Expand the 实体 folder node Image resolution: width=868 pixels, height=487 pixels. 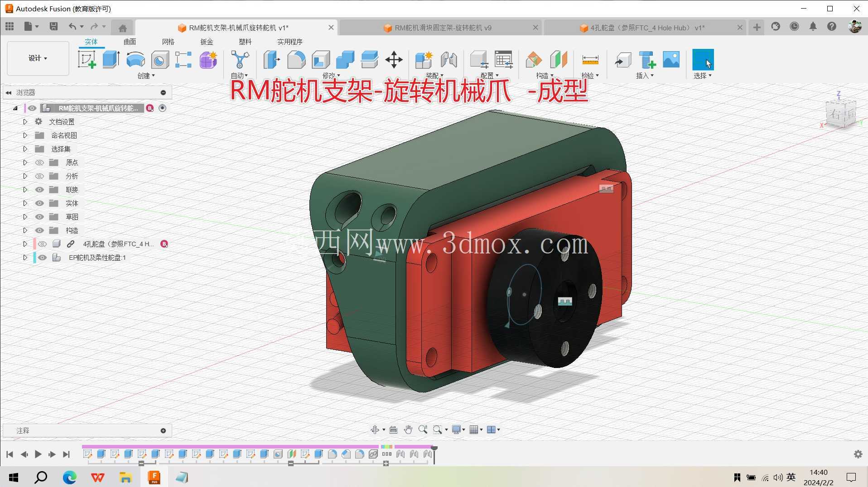pos(25,203)
